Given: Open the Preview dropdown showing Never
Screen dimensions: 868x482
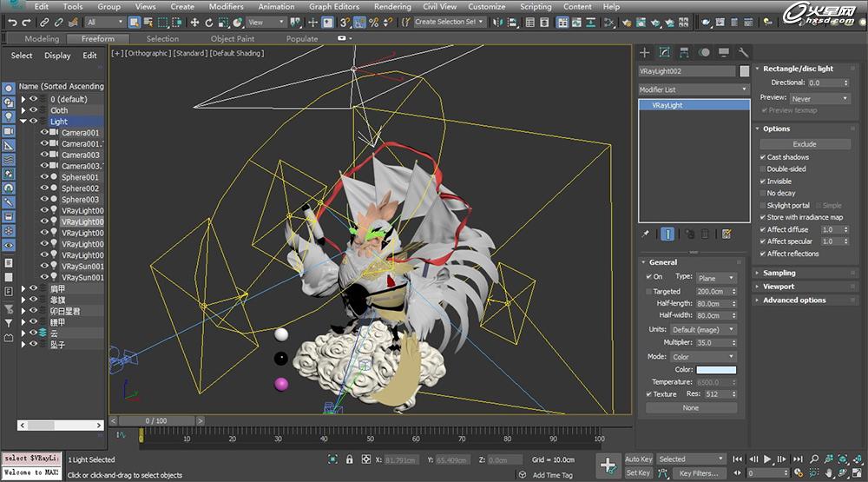Looking at the screenshot, I should coord(819,99).
